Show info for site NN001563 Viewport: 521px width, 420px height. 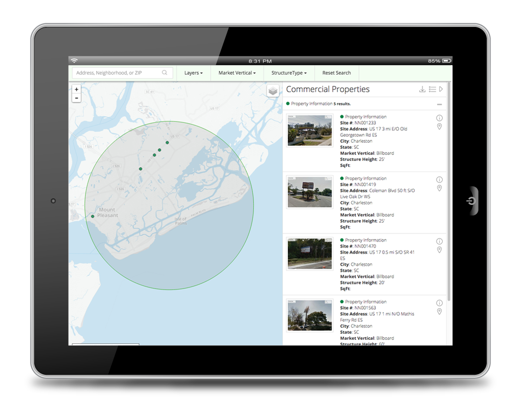[x=439, y=303]
